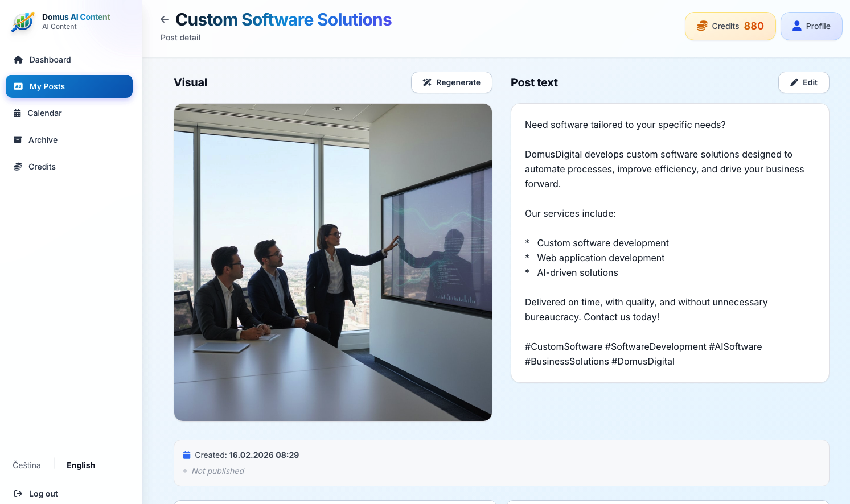This screenshot has height=504, width=850.
Task: Open the Dashboard section from the sidebar
Action: tap(49, 60)
